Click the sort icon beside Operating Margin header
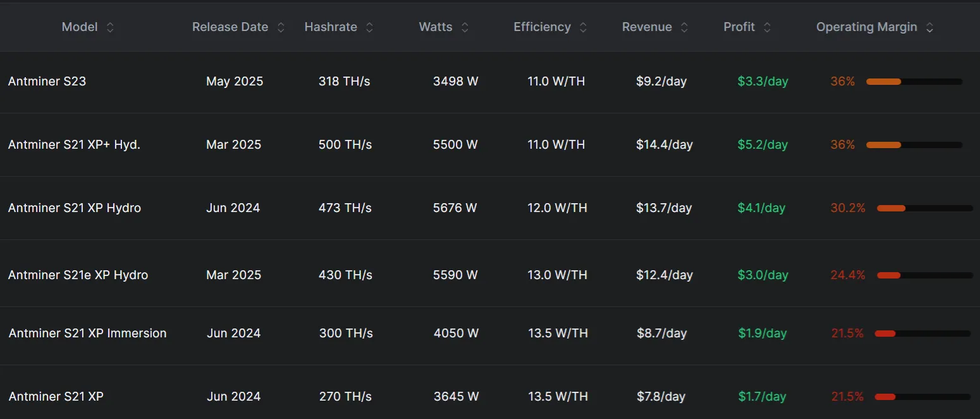The height and width of the screenshot is (419, 980). point(929,27)
